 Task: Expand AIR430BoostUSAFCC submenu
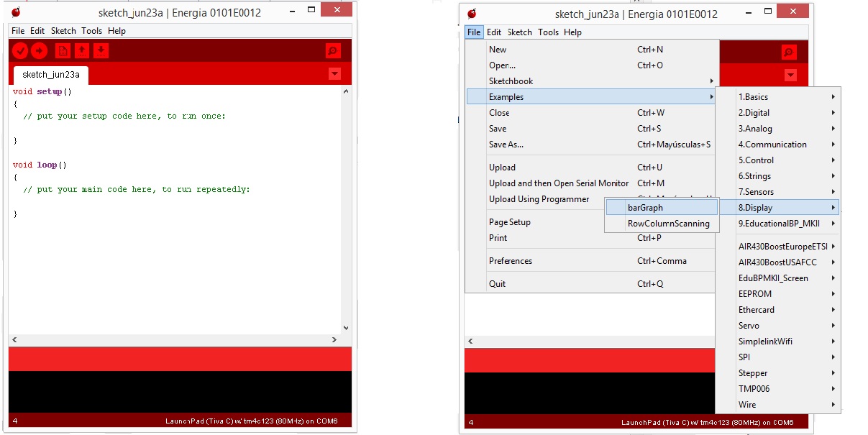coord(777,262)
